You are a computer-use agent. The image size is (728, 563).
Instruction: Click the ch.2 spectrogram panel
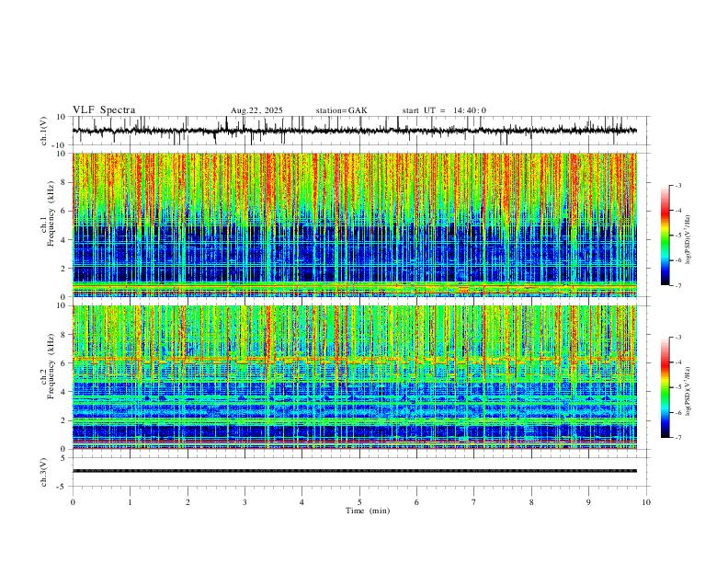[x=355, y=377]
